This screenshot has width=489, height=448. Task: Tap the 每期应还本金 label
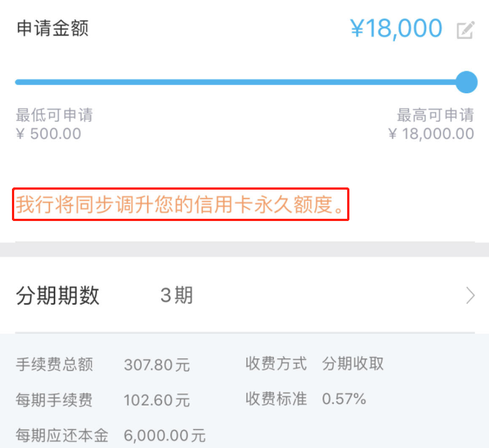(62, 435)
